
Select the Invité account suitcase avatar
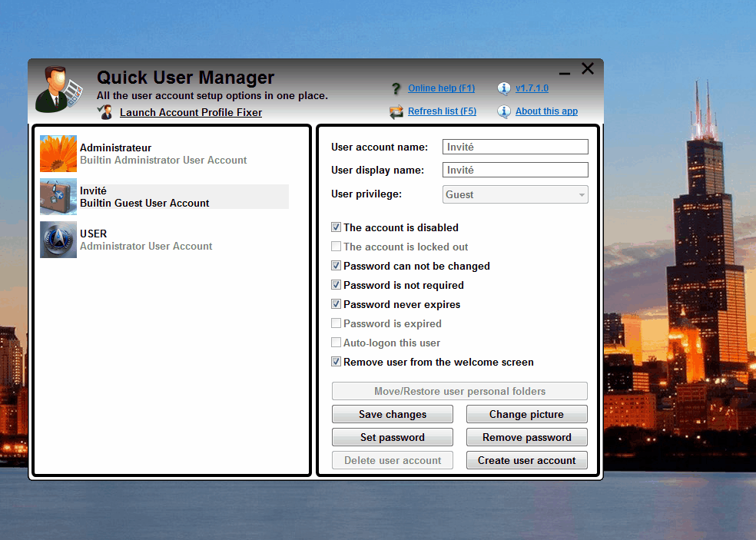coord(58,197)
